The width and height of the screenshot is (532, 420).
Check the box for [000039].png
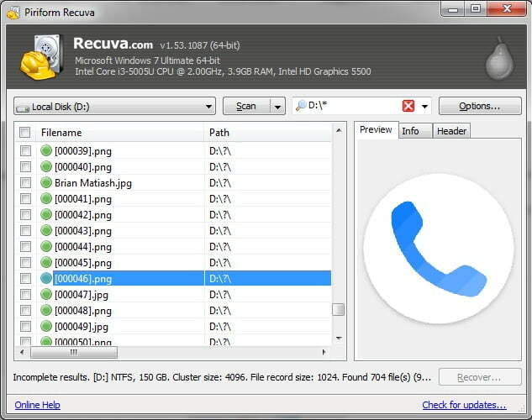pos(25,151)
